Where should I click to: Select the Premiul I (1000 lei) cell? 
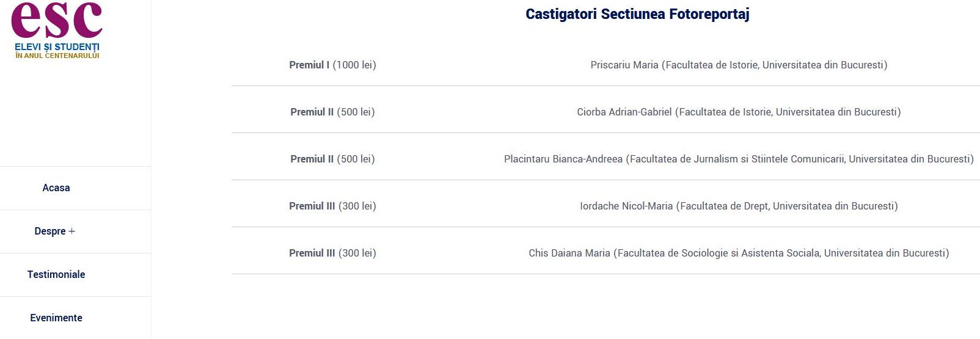332,65
